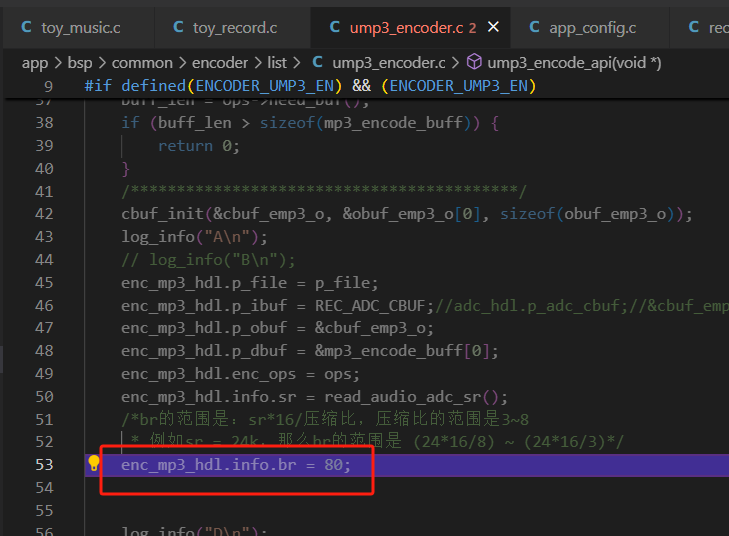Click sticky header line '#if defined(ENCODER_UMP3_EN)'

click(x=310, y=86)
